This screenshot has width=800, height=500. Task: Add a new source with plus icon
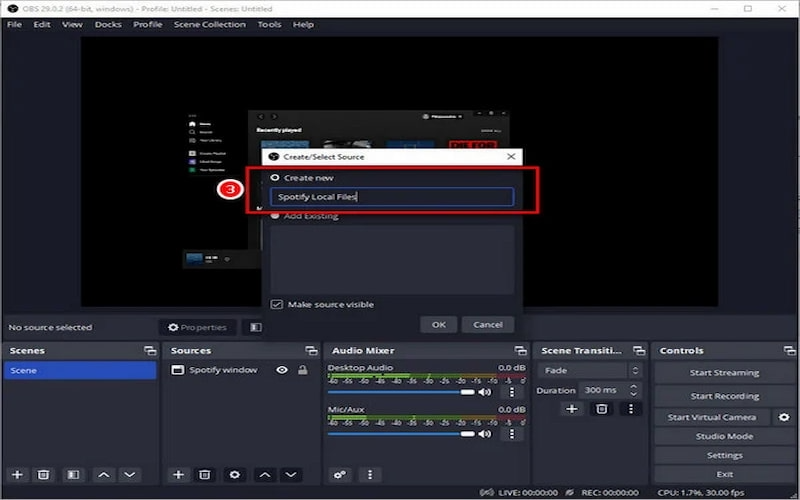(178, 474)
